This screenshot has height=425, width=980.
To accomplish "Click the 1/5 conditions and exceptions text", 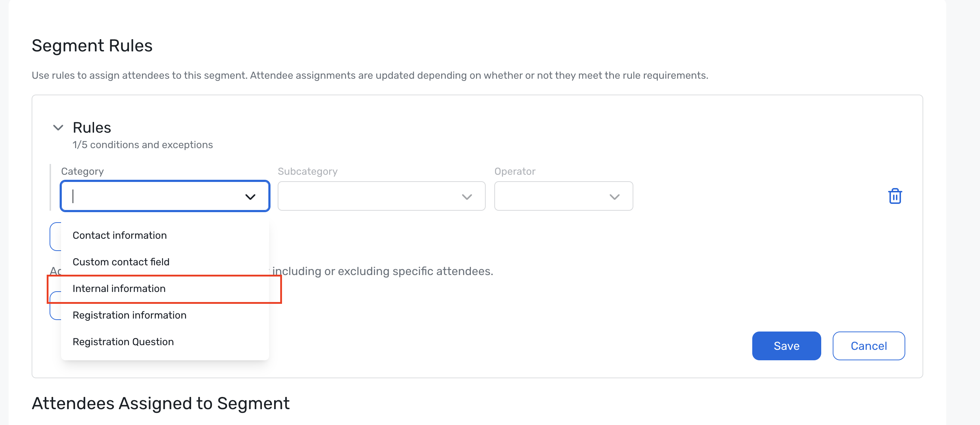I will point(143,145).
